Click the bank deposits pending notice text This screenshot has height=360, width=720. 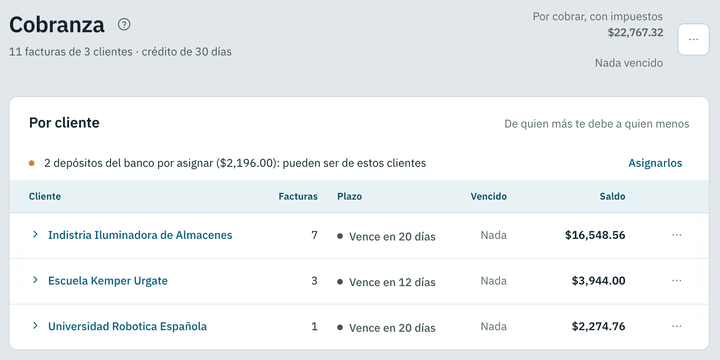pyautogui.click(x=235, y=163)
